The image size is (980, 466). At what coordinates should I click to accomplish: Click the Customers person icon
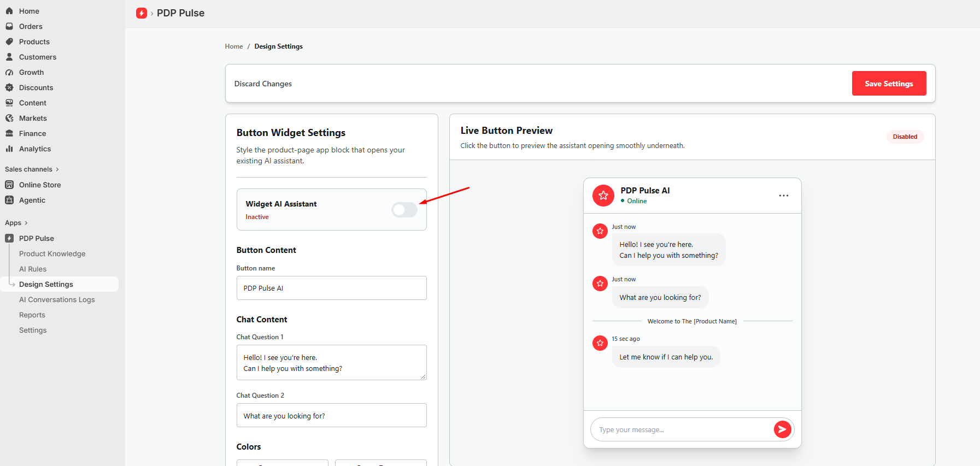coord(9,57)
